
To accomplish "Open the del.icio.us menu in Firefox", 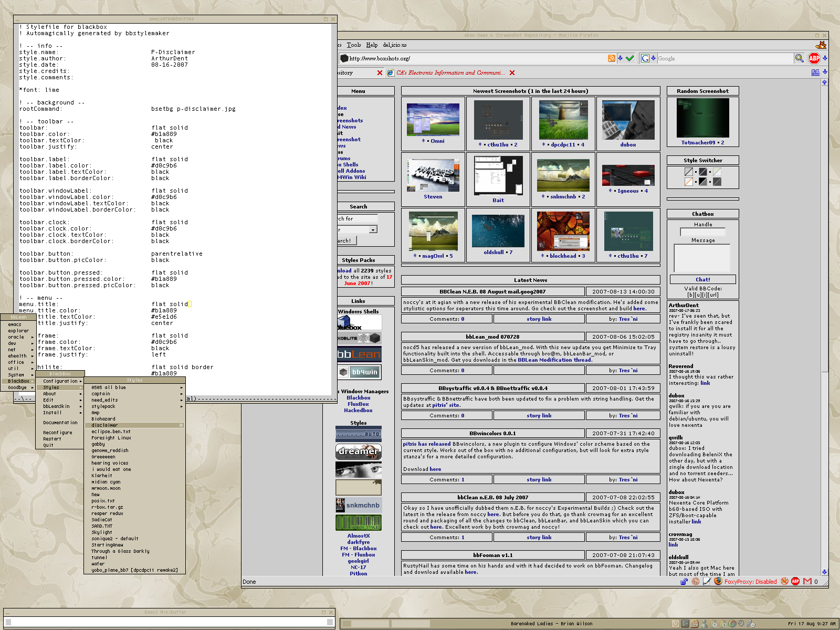I will (394, 45).
